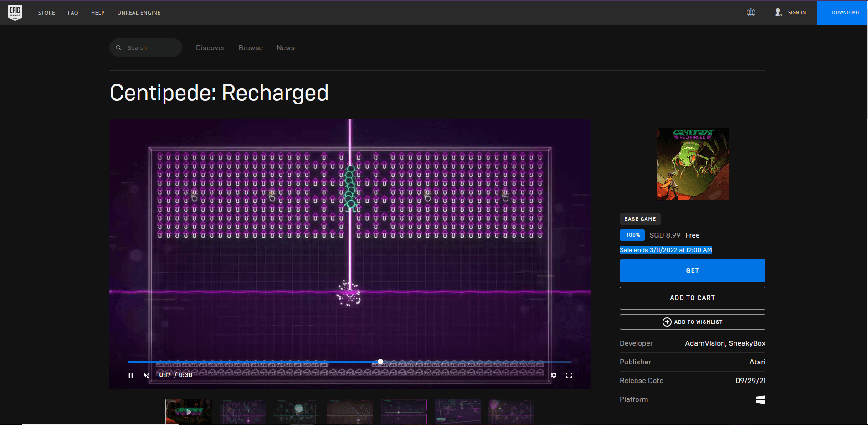Screen dimensions: 868x425
Task: Focus the store search field
Action: pos(146,47)
